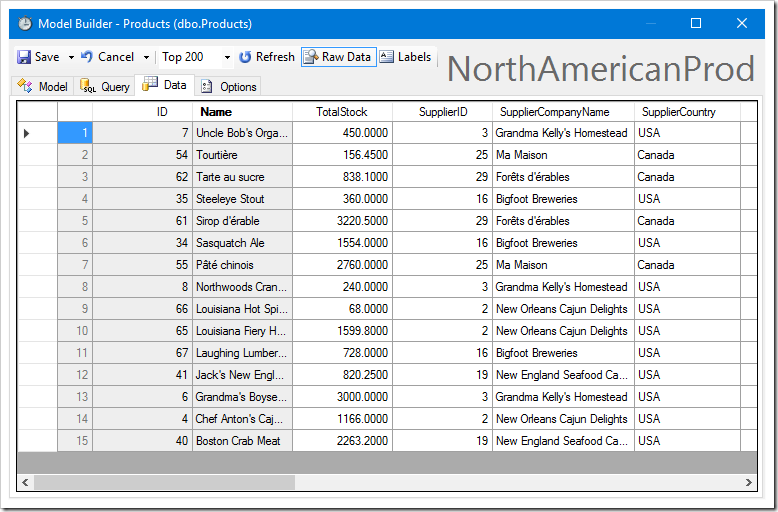The image size is (778, 512).
Task: Select the 'Grandma's Boyse...' cell
Action: click(243, 397)
